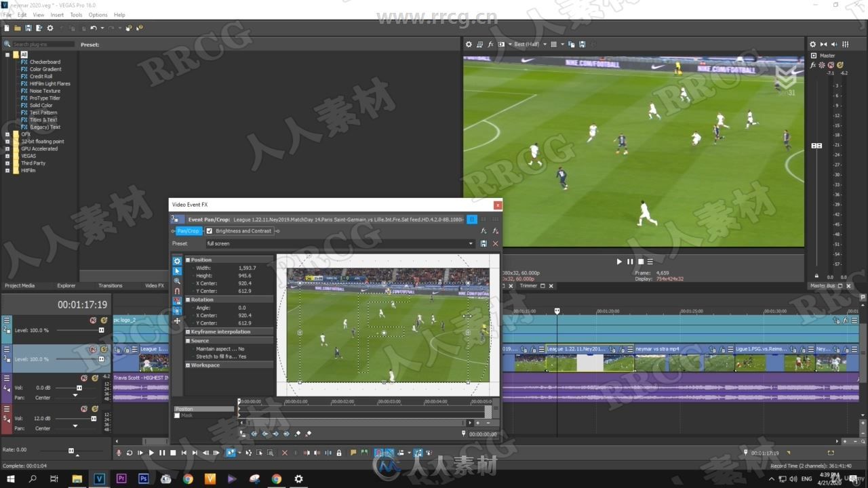Open Premiere Pro from Windows taskbar
This screenshot has width=868, height=488.
[121, 479]
